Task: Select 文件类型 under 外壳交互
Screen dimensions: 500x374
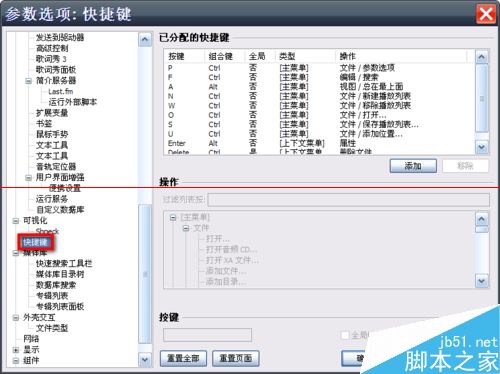Action: point(52,328)
